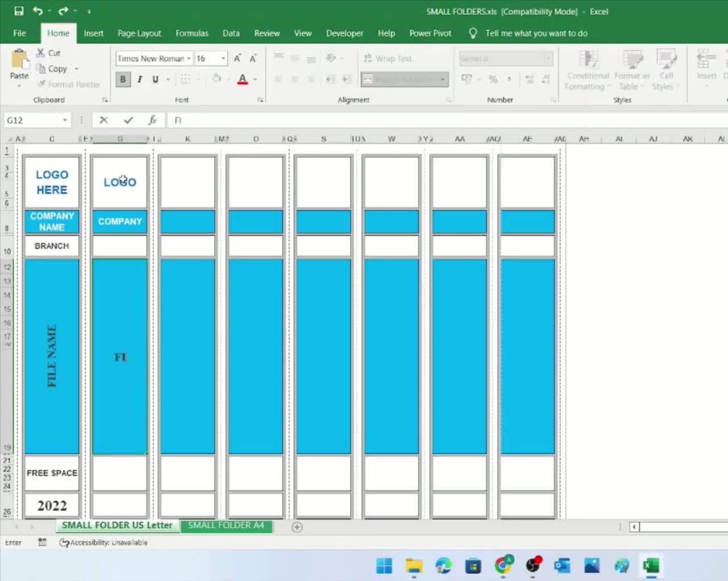Screen dimensions: 728x581
Task: Cancel entry using the formula bar X
Action: [x=104, y=120]
